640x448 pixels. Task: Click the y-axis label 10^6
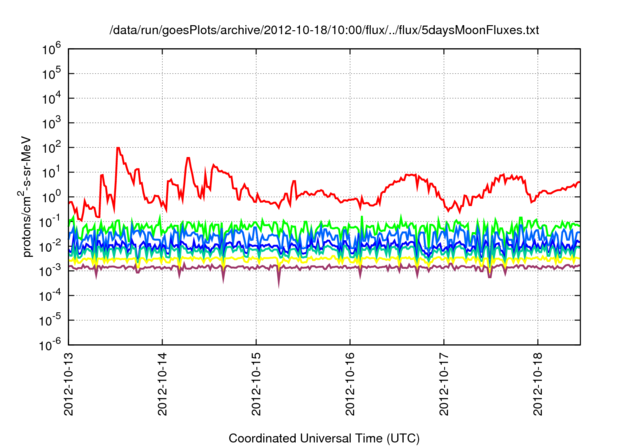pos(51,49)
